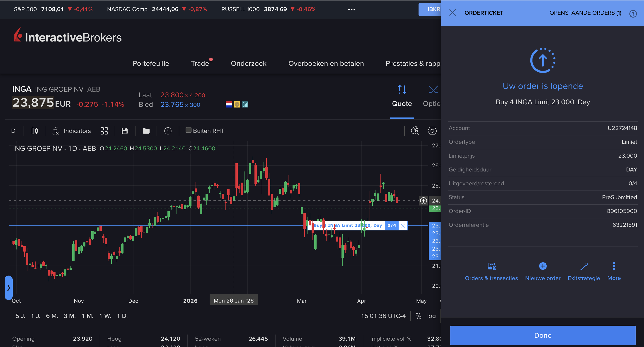
Task: Go to InteractiveBrokers home logo
Action: pos(68,35)
